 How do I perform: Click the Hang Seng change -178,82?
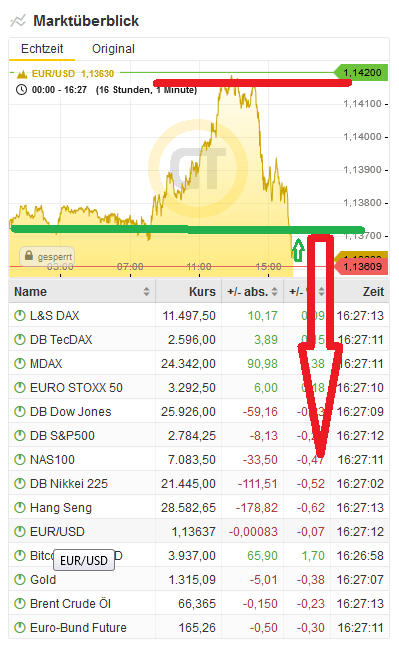coord(257,508)
